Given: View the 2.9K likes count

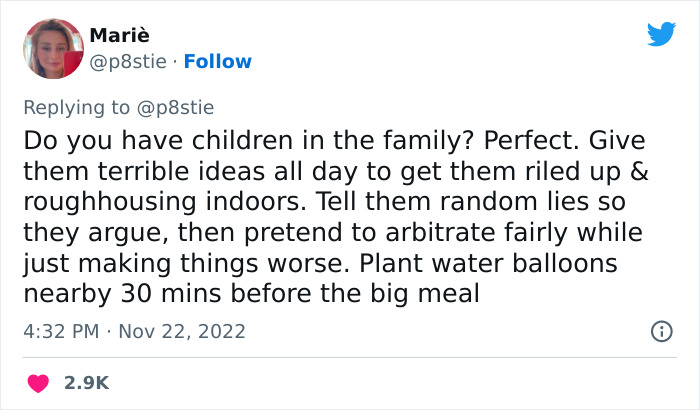Looking at the screenshot, I should coord(85,382).
